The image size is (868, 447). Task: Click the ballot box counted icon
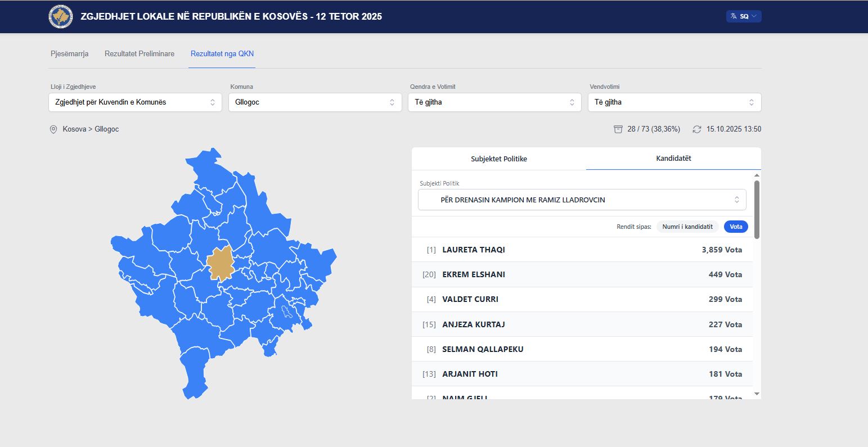[x=618, y=129]
